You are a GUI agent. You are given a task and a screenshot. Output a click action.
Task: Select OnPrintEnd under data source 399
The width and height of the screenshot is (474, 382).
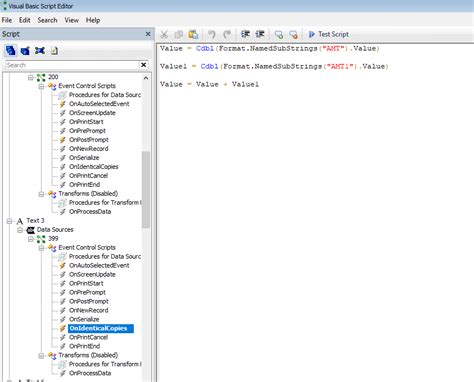tap(84, 346)
